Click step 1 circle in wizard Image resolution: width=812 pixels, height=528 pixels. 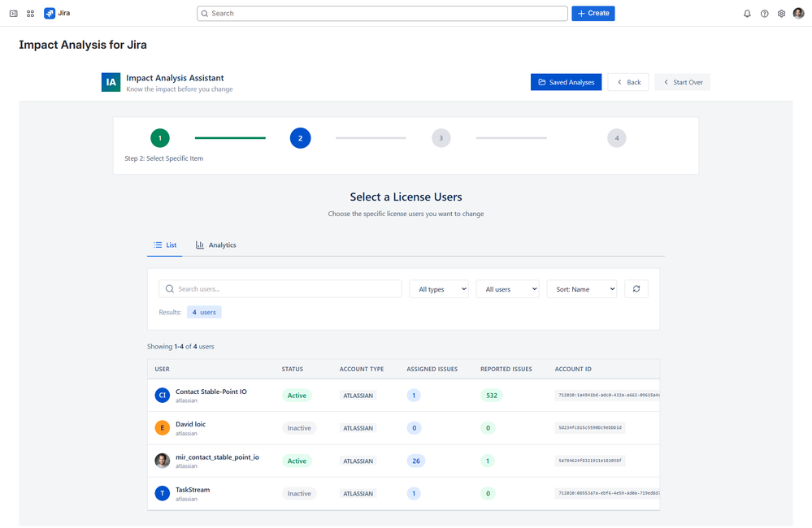160,138
